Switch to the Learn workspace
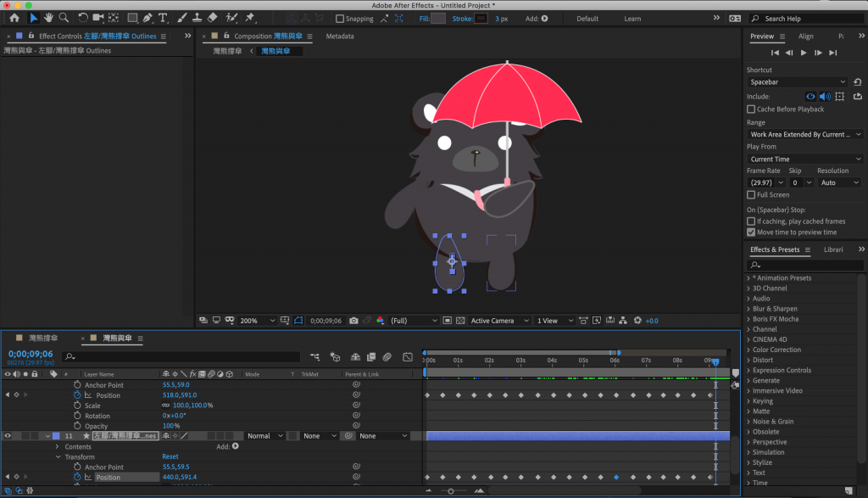Screen dimensions: 868x498 click(632, 19)
